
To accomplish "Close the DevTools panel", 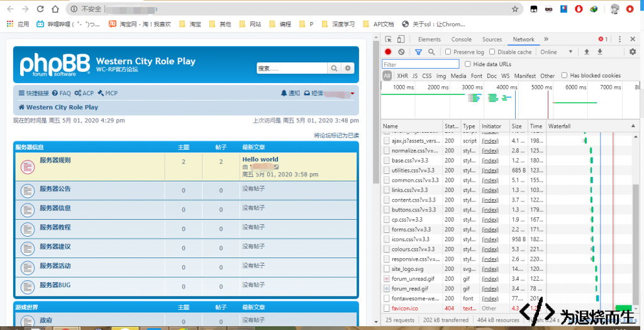I will click(633, 39).
